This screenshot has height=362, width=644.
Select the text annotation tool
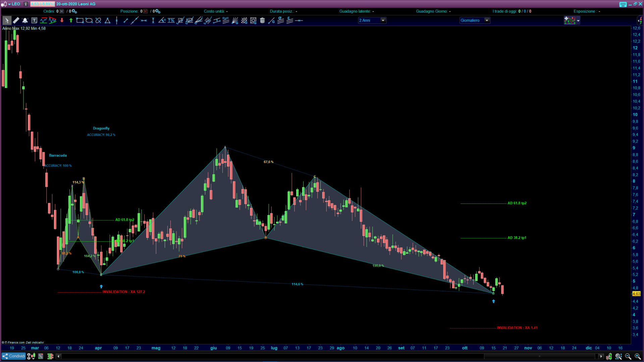[x=34, y=20]
